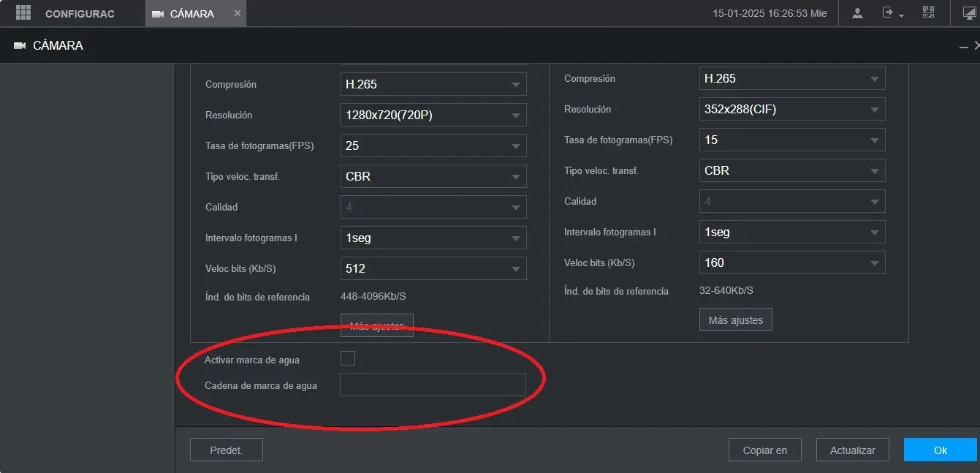Click the monitor display icon in top bar

coord(970,13)
